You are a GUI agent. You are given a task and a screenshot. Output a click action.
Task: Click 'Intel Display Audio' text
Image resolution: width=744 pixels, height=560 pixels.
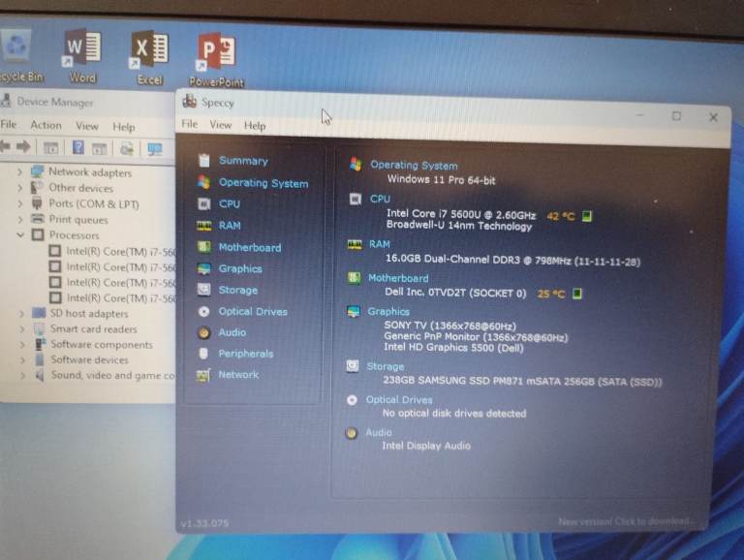click(x=426, y=446)
